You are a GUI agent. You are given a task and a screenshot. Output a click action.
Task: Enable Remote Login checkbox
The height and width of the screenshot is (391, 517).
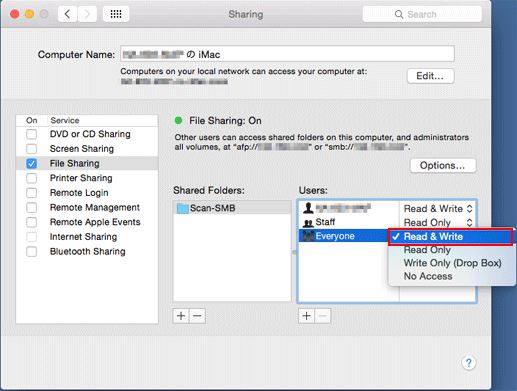click(x=32, y=193)
